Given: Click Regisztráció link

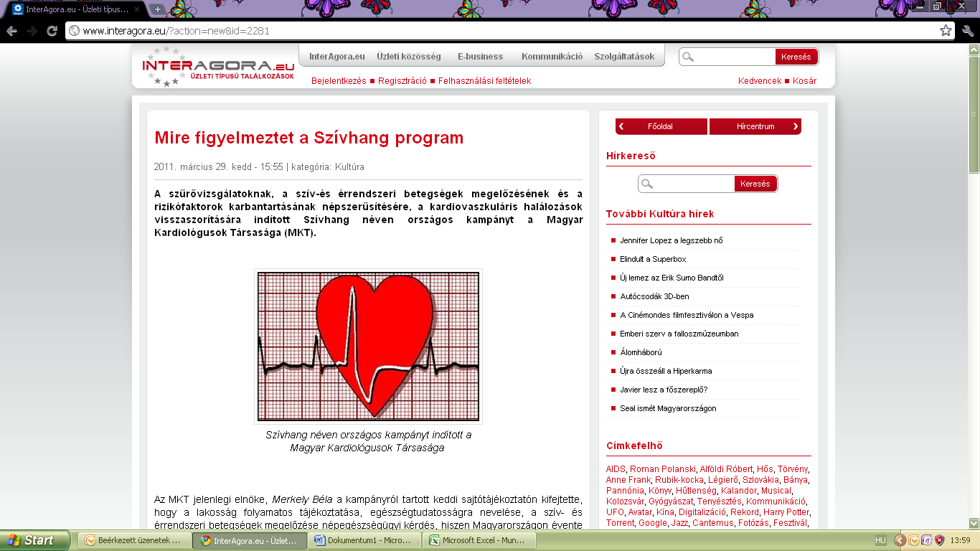Looking at the screenshot, I should [402, 81].
